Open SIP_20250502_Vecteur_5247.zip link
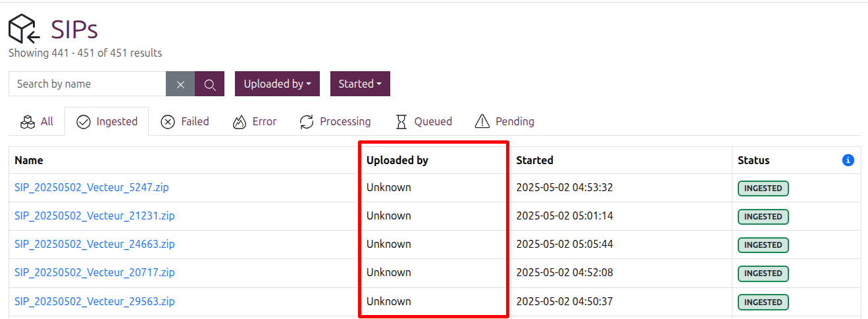Viewport: 868px width, 319px height. (x=91, y=187)
